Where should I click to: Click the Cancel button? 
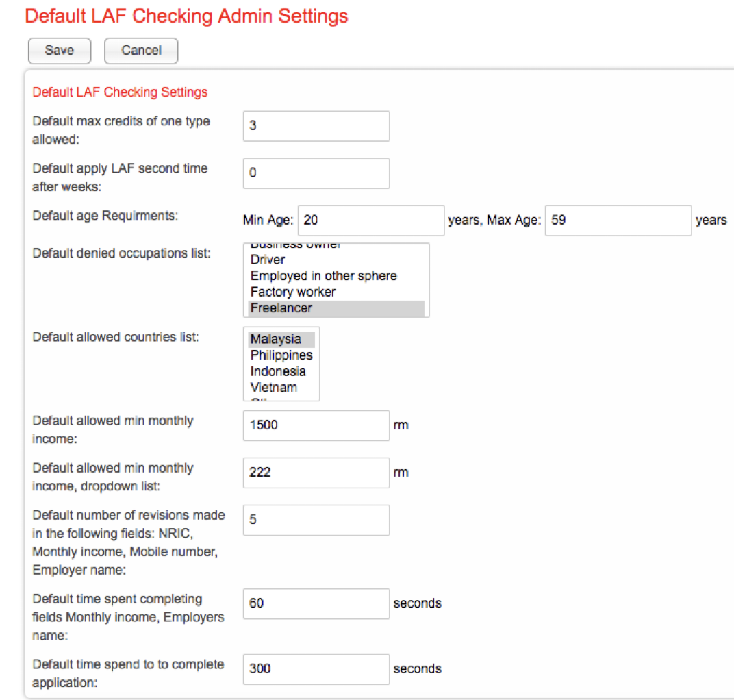[141, 51]
